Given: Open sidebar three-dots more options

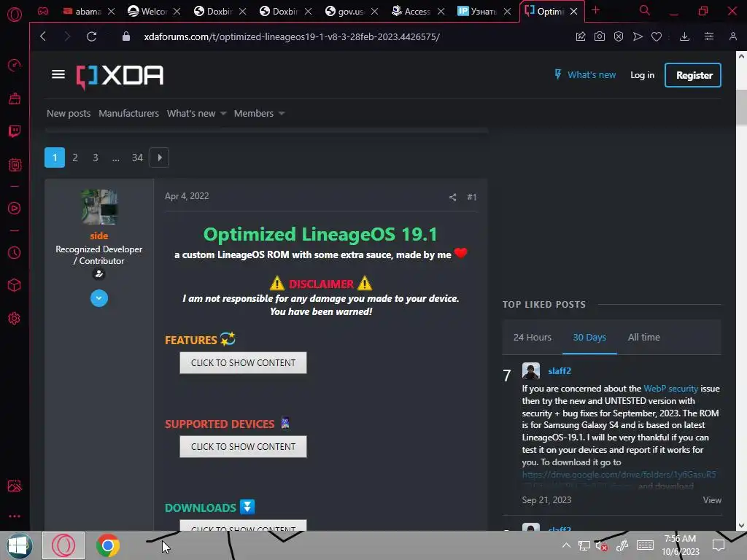Looking at the screenshot, I should tap(15, 516).
